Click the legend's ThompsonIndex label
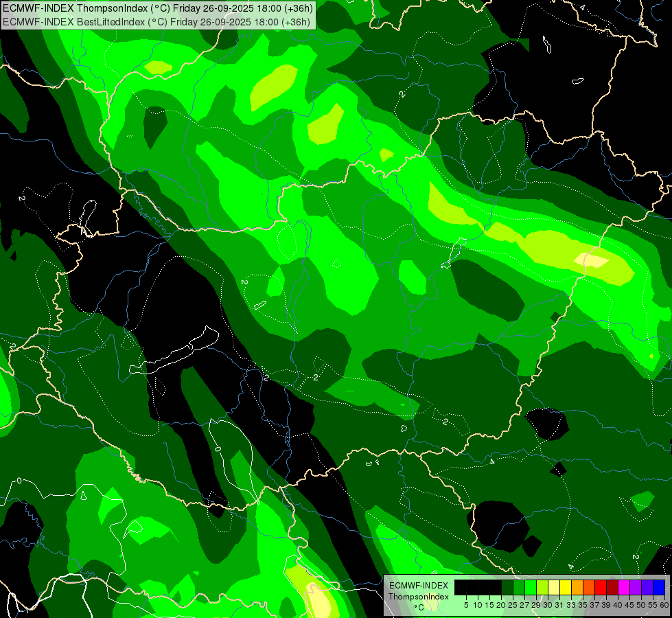The image size is (672, 618). [419, 597]
